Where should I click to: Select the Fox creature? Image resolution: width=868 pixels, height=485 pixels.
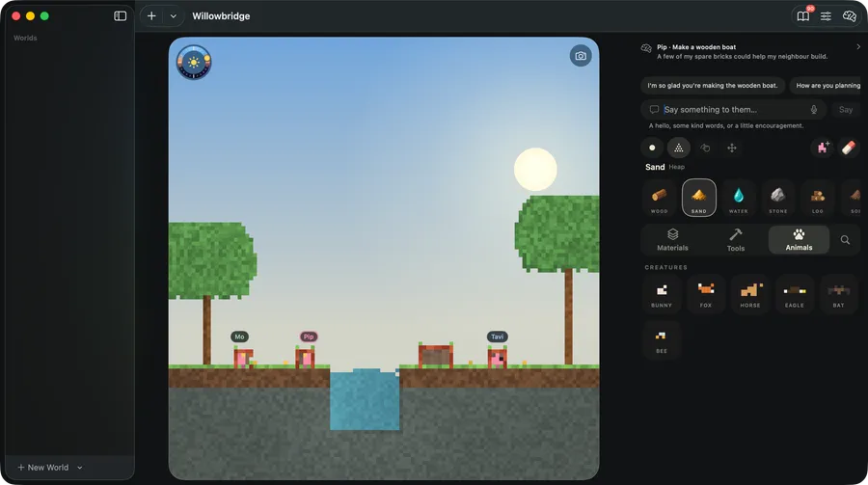point(706,294)
